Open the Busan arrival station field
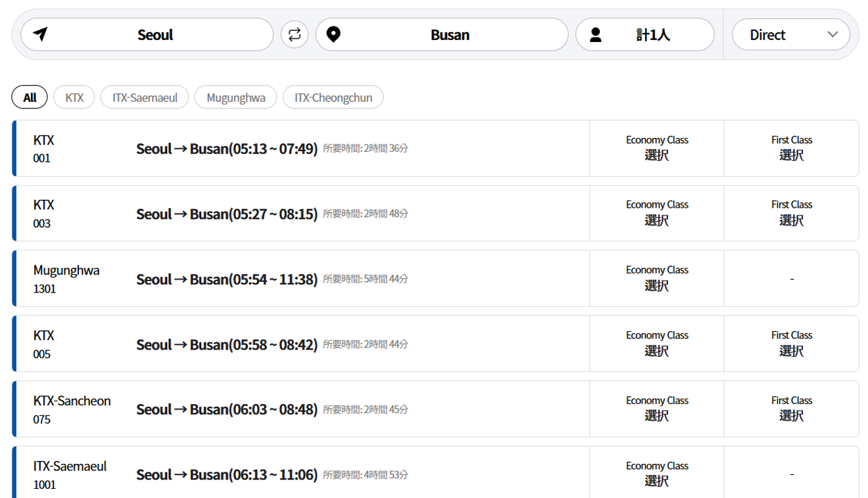This screenshot has width=868, height=498. (x=450, y=35)
